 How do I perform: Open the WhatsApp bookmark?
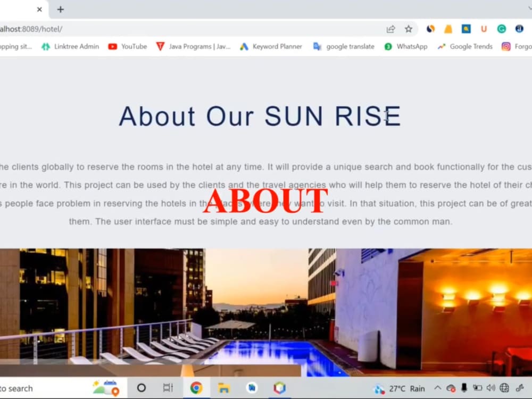point(406,46)
